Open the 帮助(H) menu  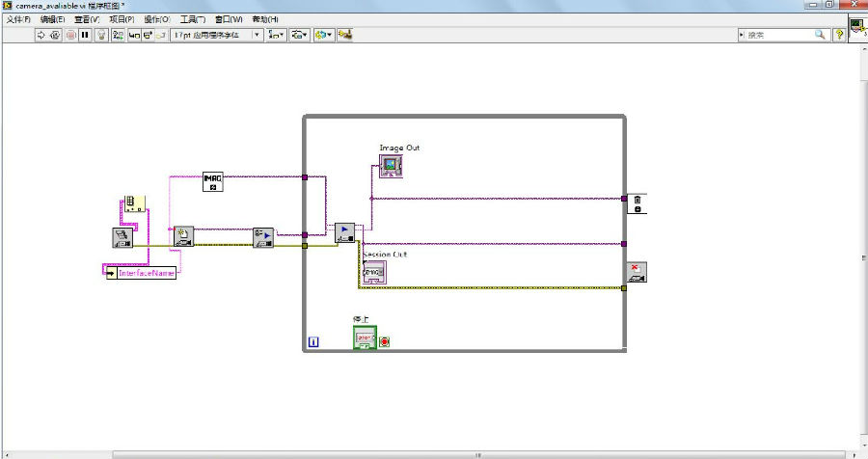click(265, 19)
